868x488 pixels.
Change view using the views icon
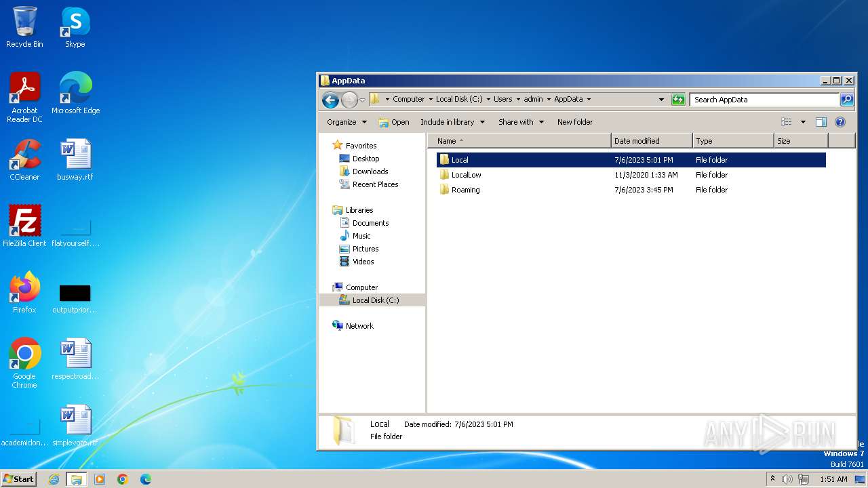787,122
